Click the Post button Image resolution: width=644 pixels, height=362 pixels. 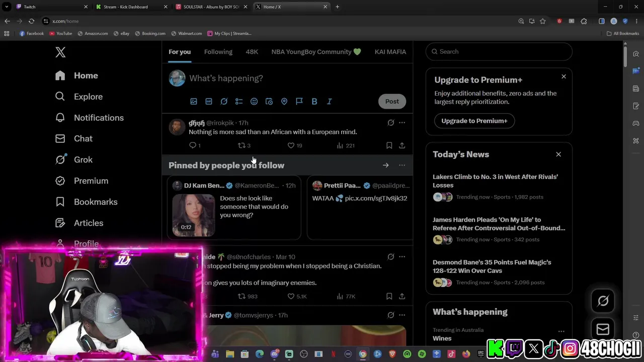click(392, 102)
